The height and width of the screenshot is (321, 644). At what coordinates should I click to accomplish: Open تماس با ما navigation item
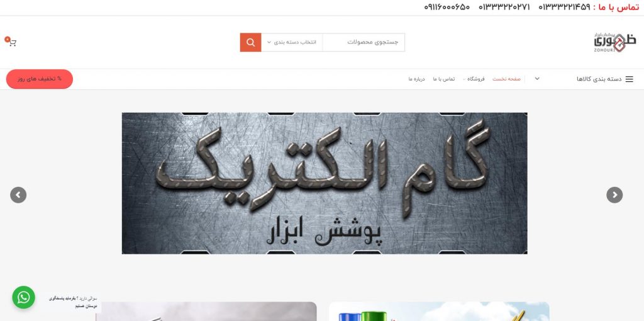point(444,79)
